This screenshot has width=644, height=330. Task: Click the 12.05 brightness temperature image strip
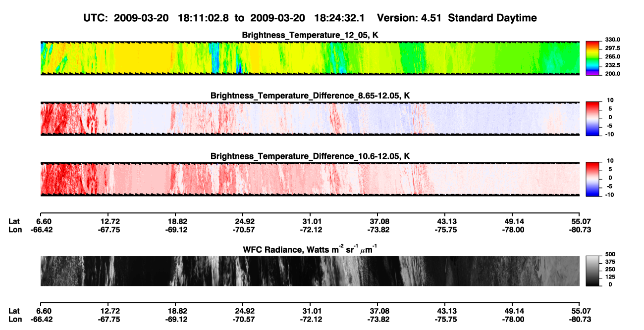(310, 58)
